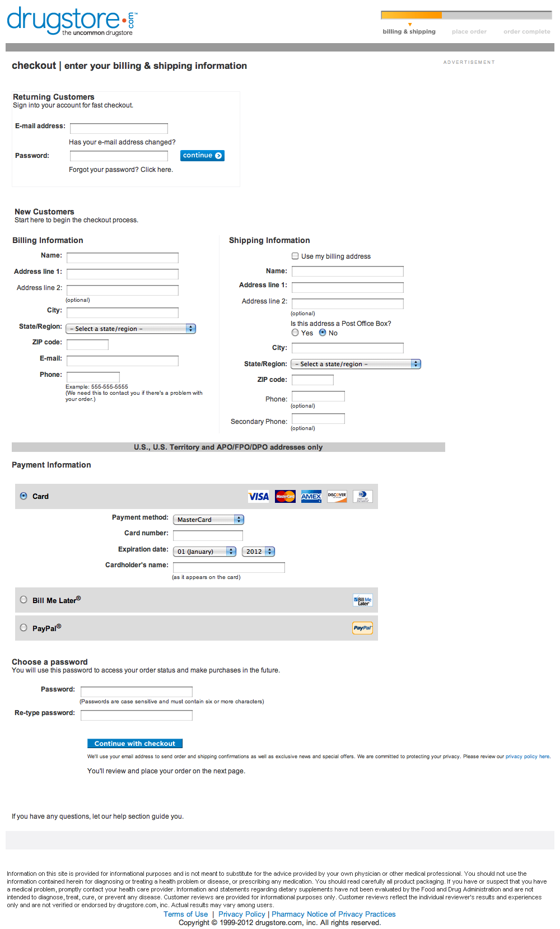Click the help section text line

pyautogui.click(x=97, y=816)
